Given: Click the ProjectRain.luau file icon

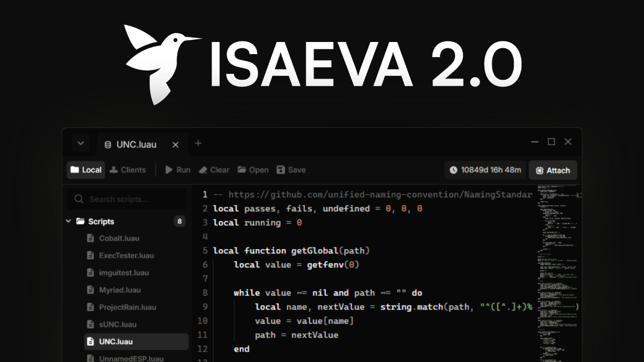Looking at the screenshot, I should pos(90,307).
